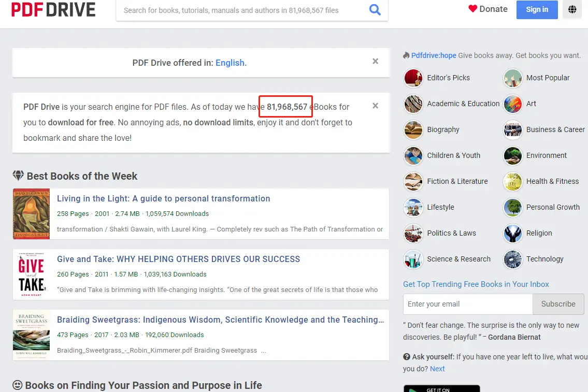Click the Best Books of the Week diamond icon

18,176
